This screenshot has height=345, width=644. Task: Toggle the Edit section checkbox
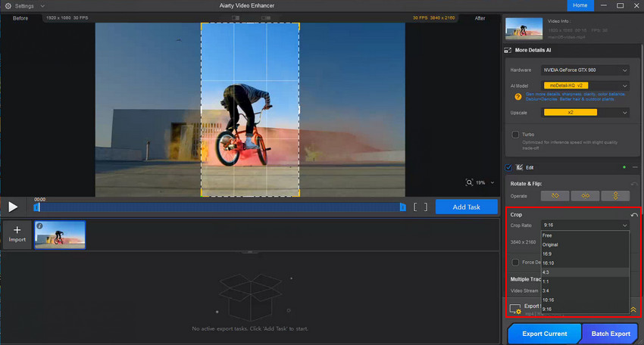[508, 167]
